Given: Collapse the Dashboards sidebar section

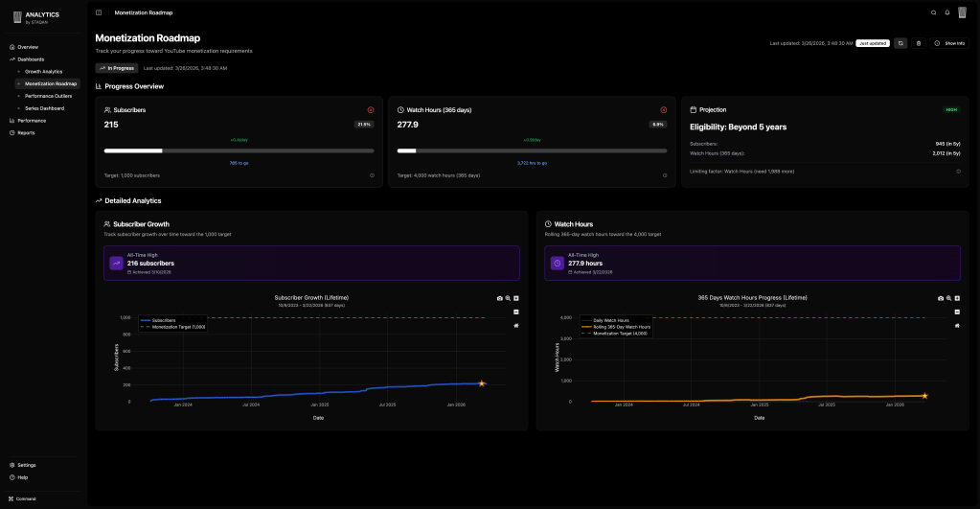Looking at the screenshot, I should coord(31,59).
